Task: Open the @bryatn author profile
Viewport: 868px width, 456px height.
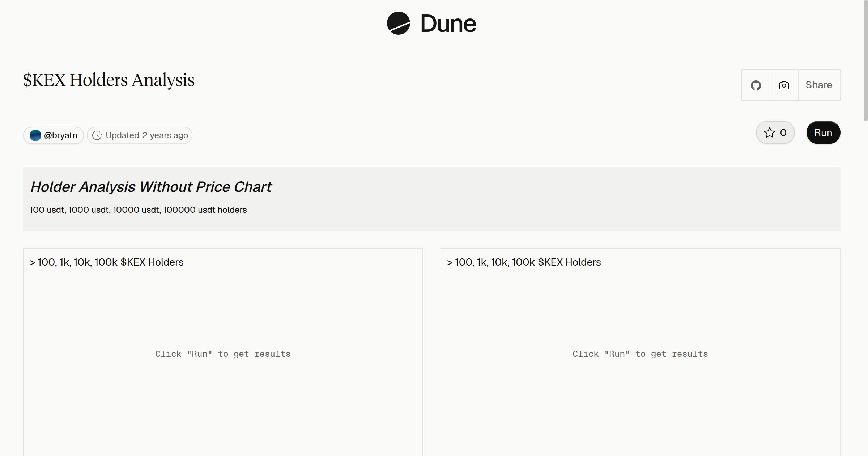Action: tap(54, 135)
